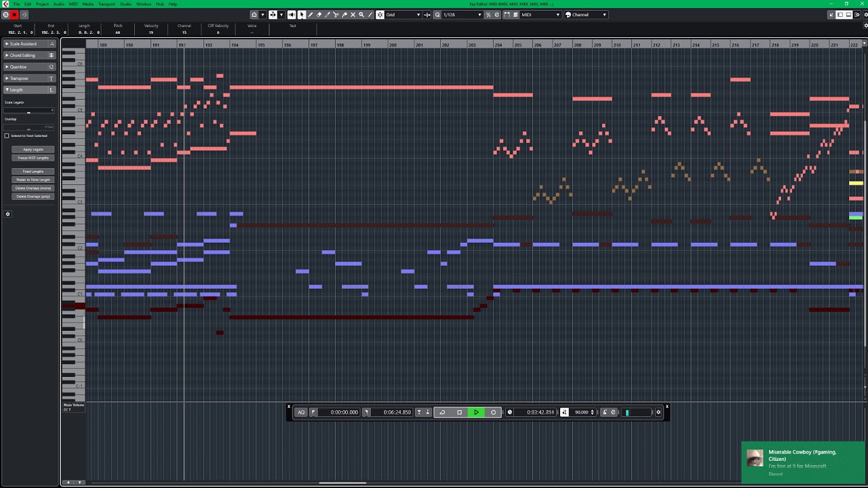The height and width of the screenshot is (488, 868).
Task: Open the Hub menu
Action: [160, 4]
